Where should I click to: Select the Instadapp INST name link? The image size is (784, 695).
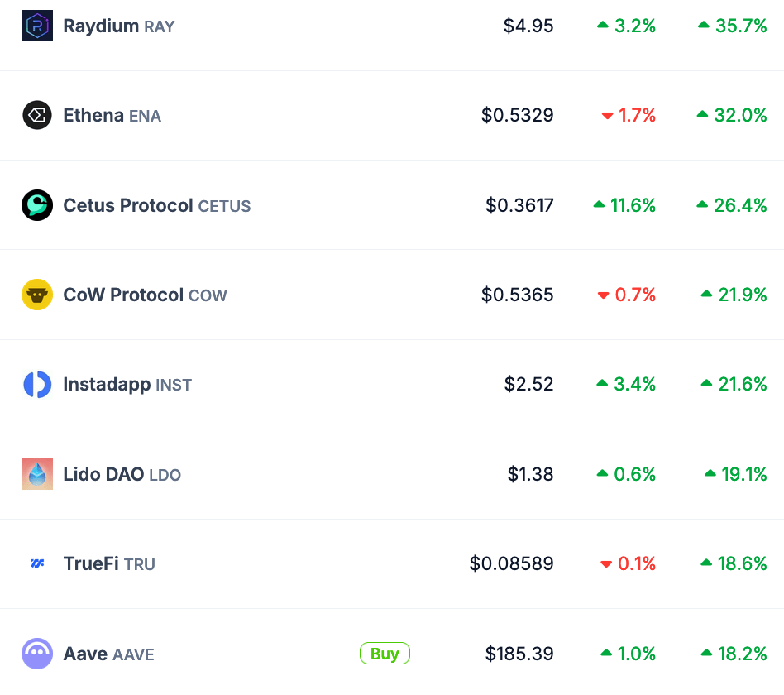pos(127,385)
